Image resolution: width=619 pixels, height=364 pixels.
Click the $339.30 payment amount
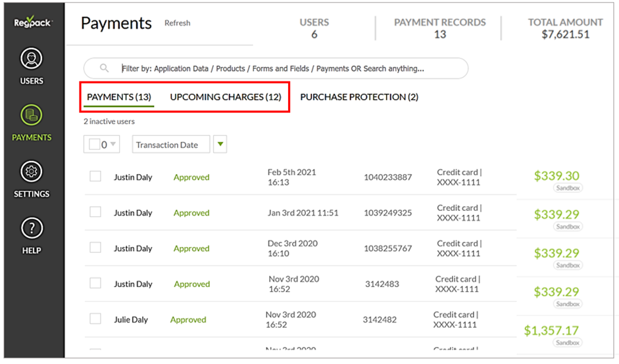pos(557,175)
